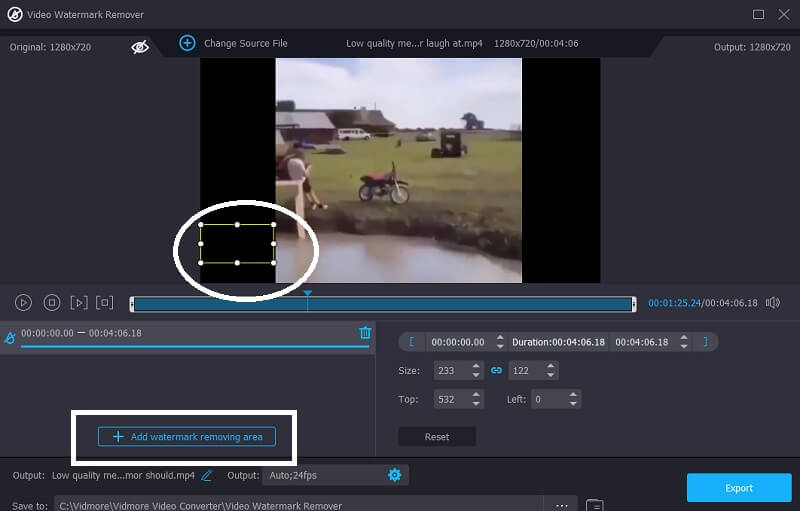The image size is (800, 511).
Task: Click the Change Source File plus icon
Action: (187, 43)
